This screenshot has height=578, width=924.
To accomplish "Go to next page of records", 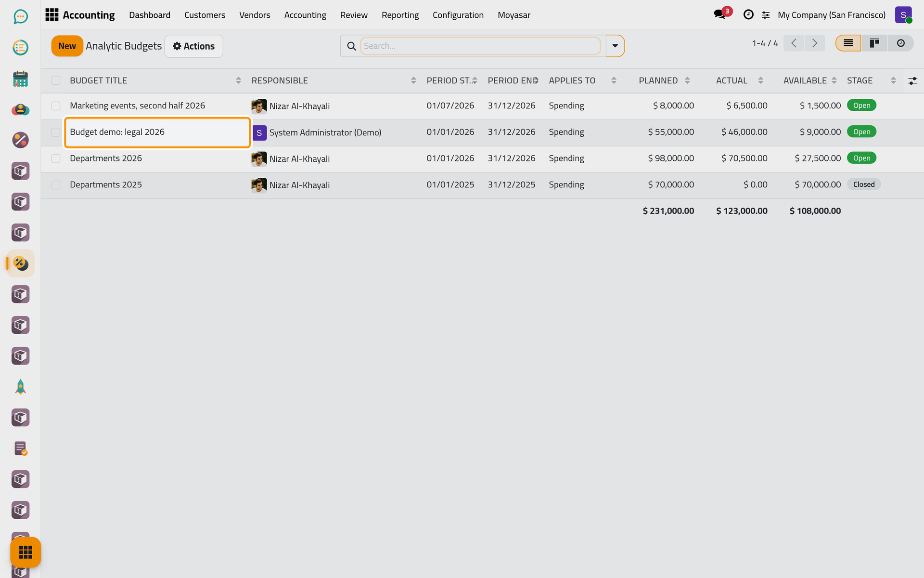I will pos(815,43).
